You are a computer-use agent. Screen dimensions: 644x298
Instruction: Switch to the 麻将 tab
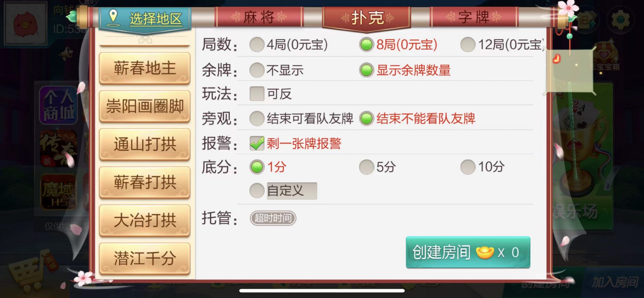tap(259, 17)
